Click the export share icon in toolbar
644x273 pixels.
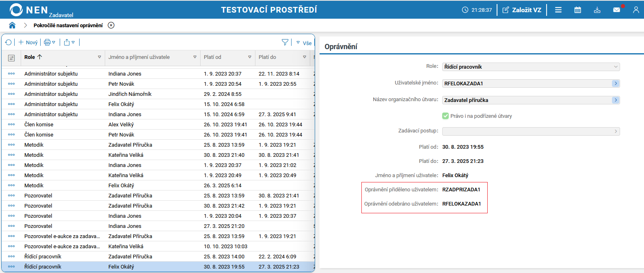67,42
